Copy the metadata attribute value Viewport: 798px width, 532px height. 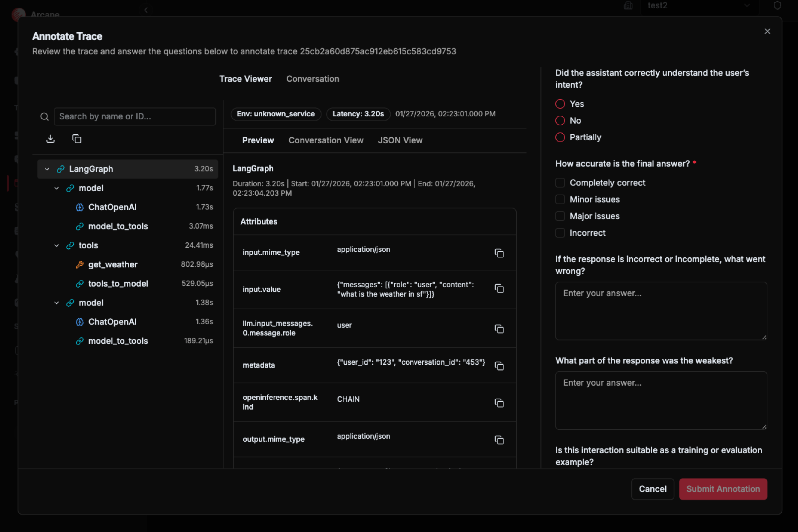pos(499,366)
